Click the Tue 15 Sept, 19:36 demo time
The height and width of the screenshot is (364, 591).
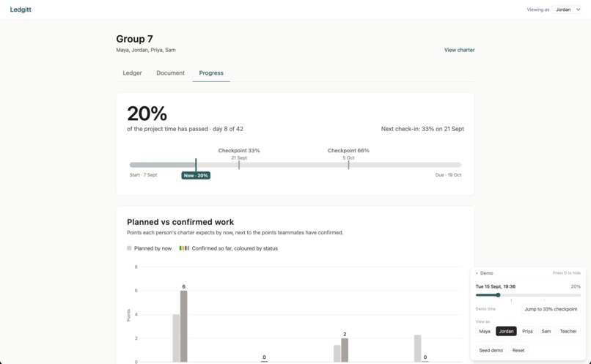tap(495, 286)
